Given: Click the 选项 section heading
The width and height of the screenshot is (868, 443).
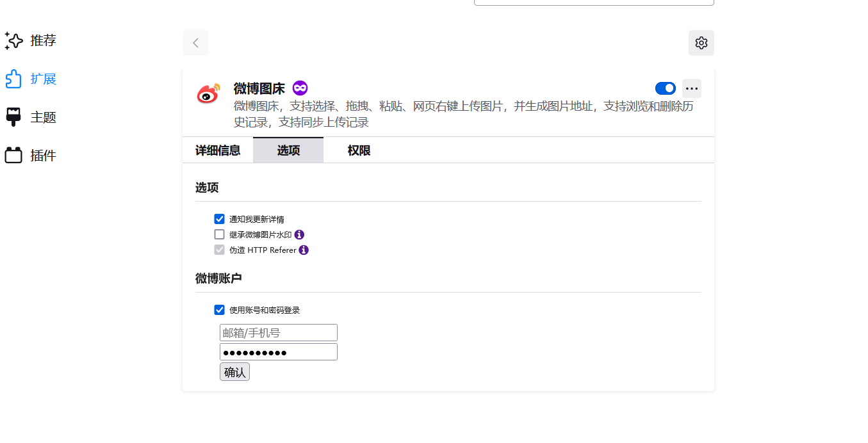Looking at the screenshot, I should point(207,188).
